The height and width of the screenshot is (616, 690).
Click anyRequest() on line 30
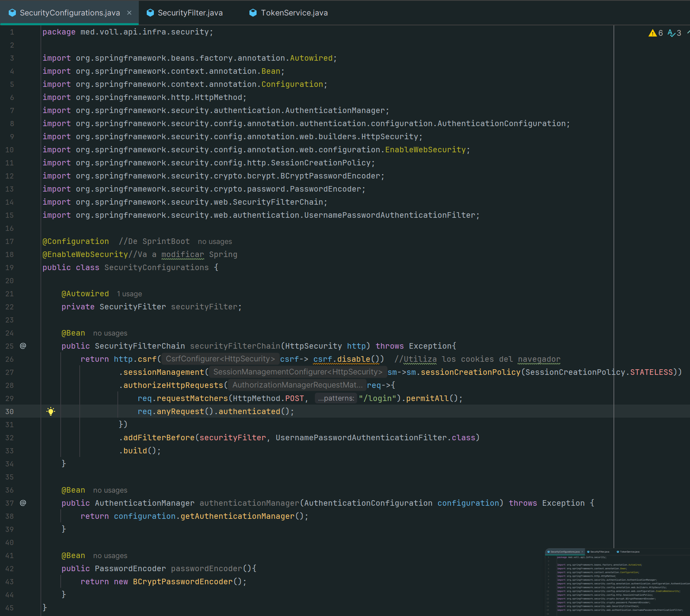coord(185,412)
